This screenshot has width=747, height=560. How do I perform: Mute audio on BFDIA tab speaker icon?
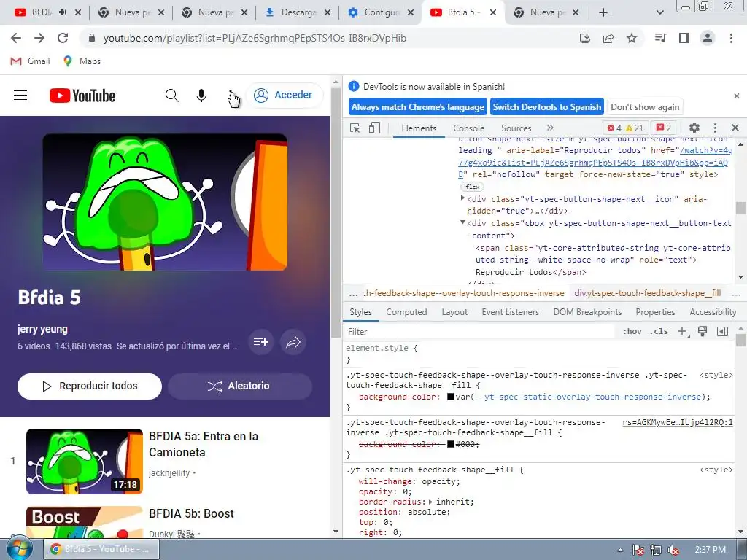[63, 12]
